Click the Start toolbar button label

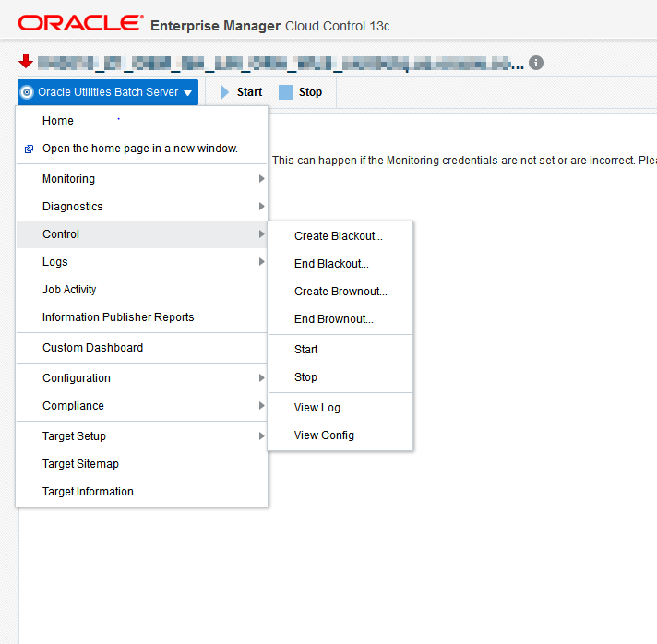pyautogui.click(x=249, y=92)
